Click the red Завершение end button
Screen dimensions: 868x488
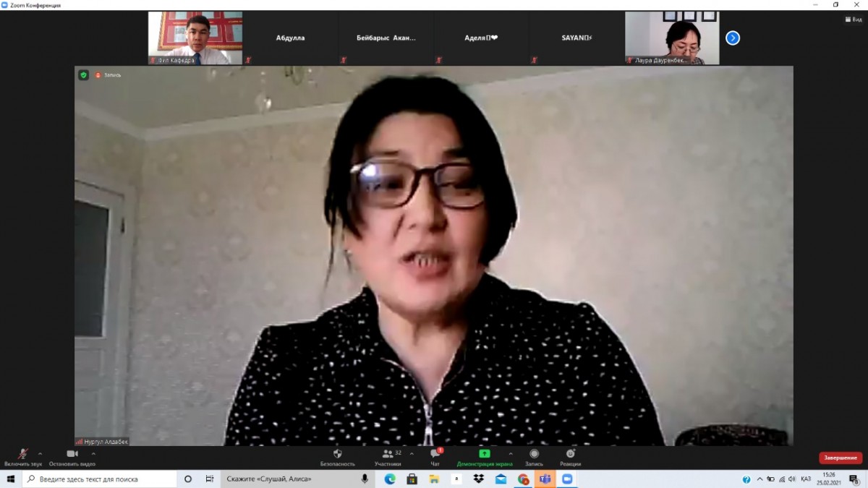tap(841, 458)
